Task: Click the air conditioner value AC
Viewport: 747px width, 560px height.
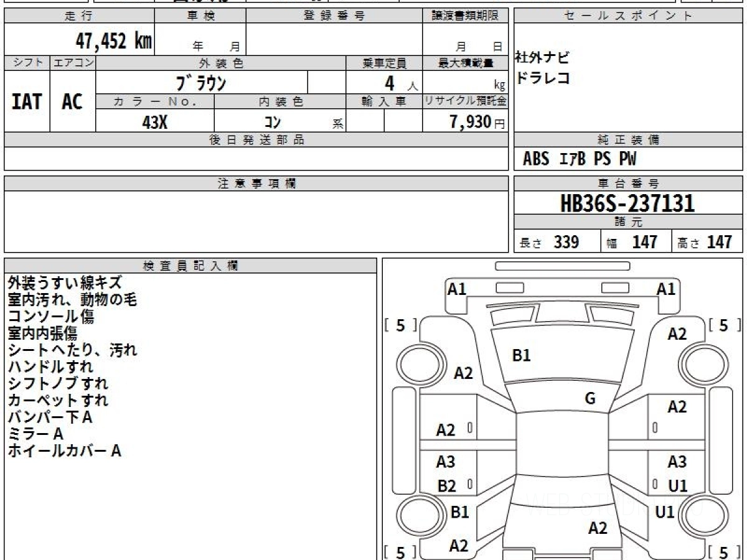Action: point(72,102)
